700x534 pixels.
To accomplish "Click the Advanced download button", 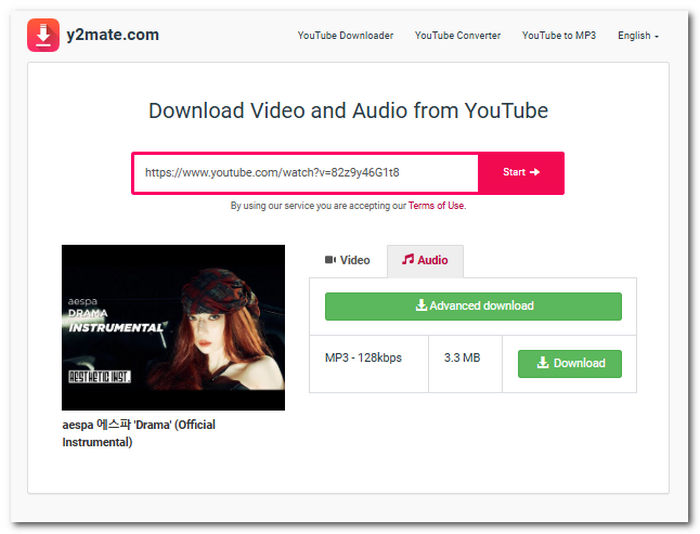I will 473,306.
